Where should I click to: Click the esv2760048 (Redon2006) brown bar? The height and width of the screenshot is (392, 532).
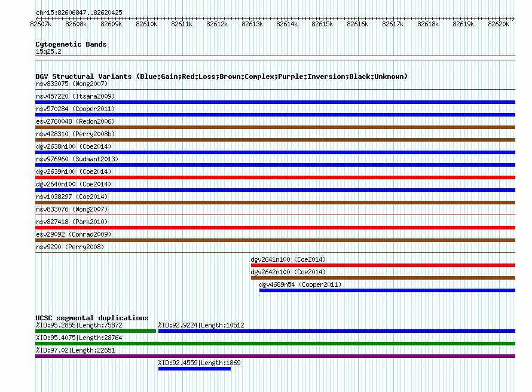point(275,127)
